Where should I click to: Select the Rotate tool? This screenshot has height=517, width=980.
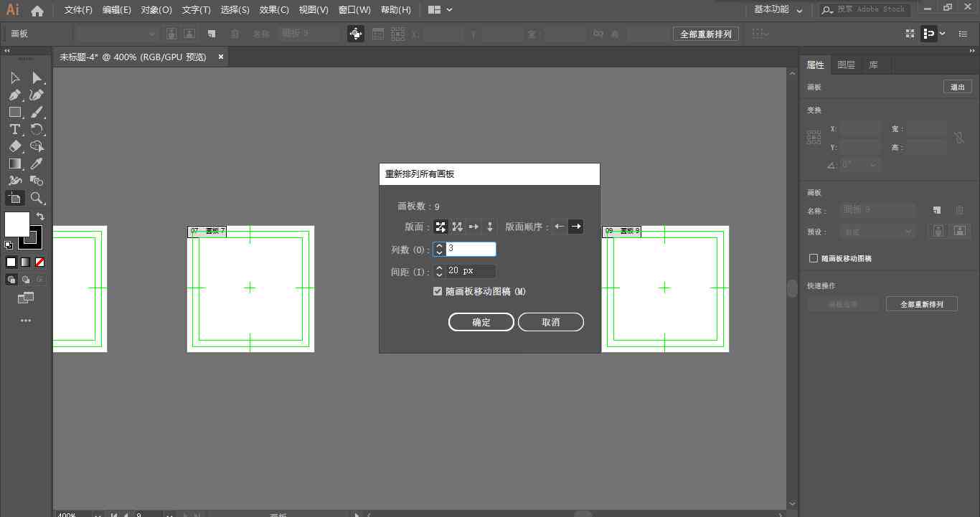(37, 129)
